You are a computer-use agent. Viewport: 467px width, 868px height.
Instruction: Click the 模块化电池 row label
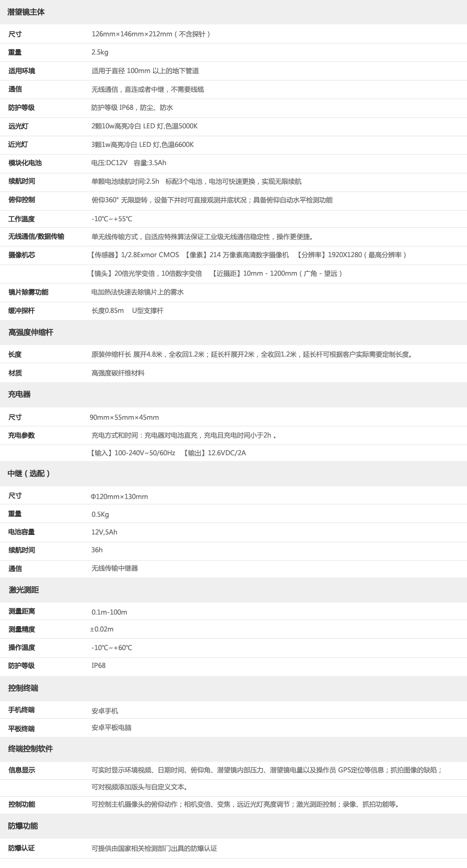[x=25, y=163]
